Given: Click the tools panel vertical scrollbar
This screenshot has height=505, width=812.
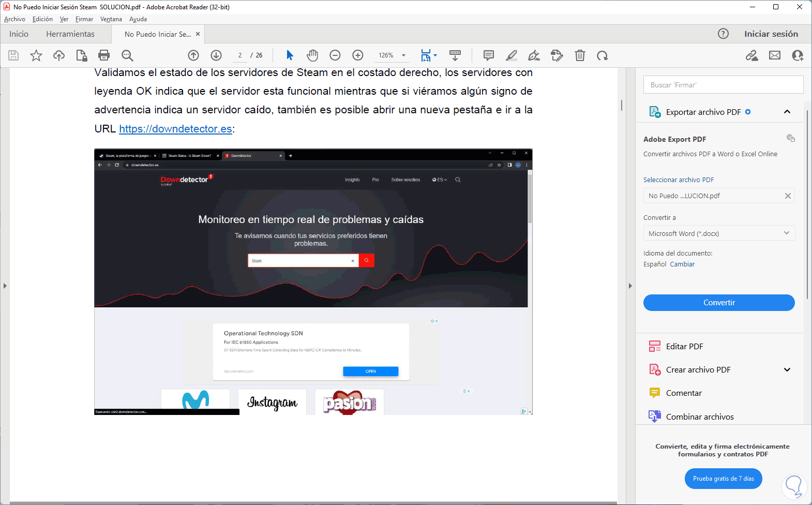Looking at the screenshot, I should pyautogui.click(x=806, y=204).
